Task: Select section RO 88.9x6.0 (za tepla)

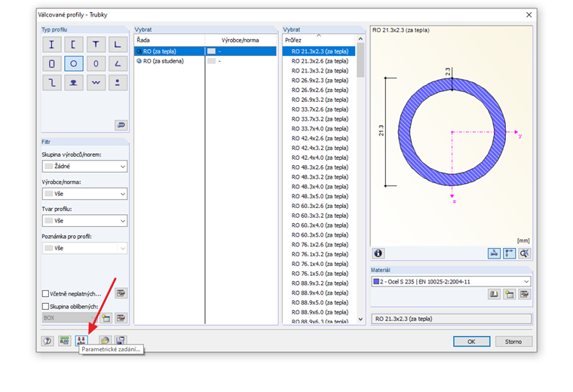Action: 320,312
